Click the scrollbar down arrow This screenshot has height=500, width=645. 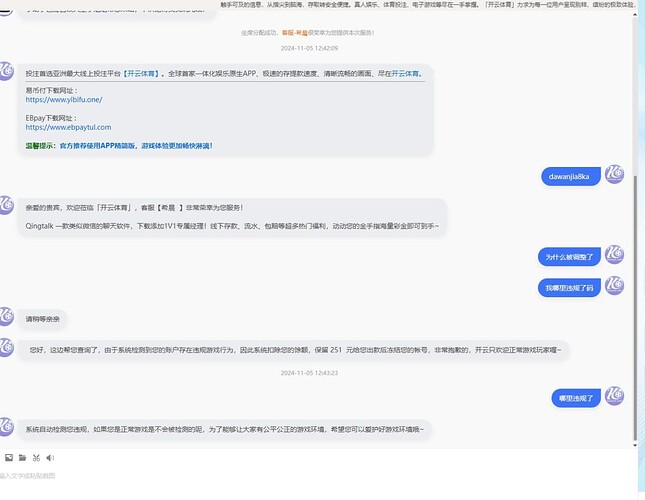[x=635, y=445]
